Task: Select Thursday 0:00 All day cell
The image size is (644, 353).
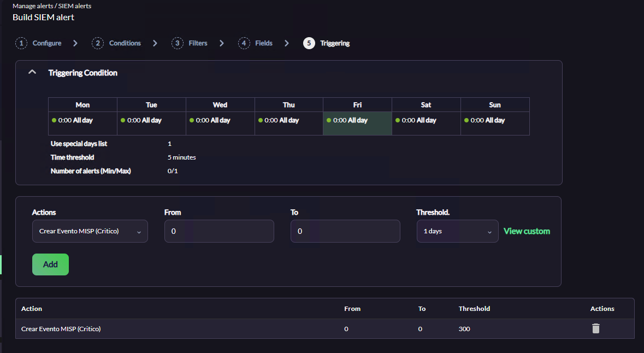Action: pyautogui.click(x=289, y=123)
